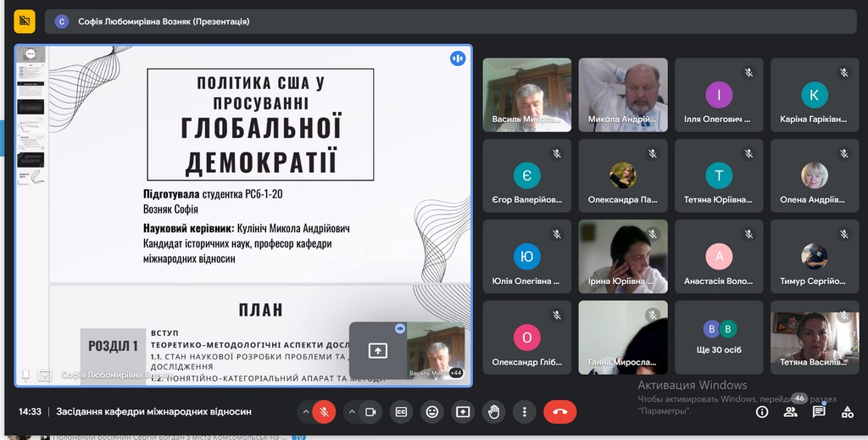Click the present screen icon in toolbar
This screenshot has height=440, width=868.
click(x=463, y=412)
